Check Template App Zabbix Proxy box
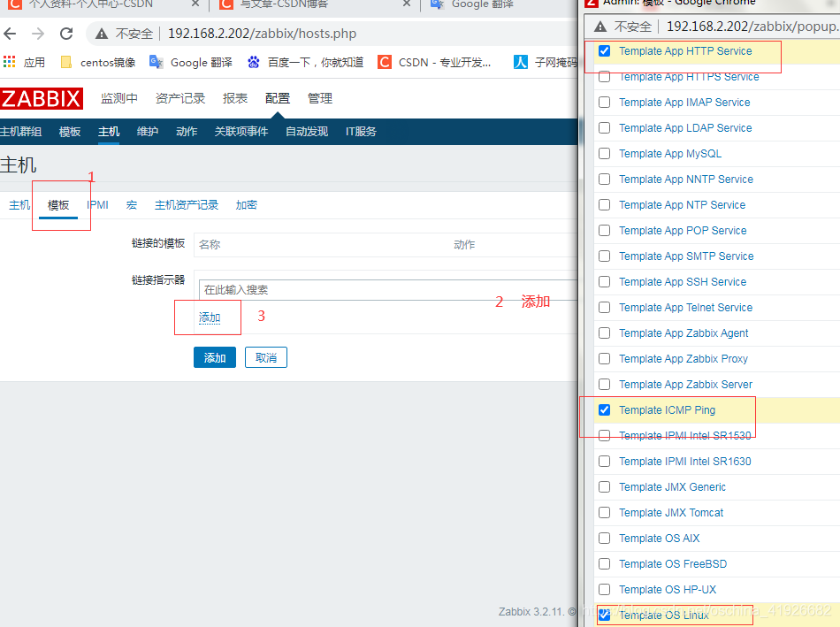840x627 pixels. [604, 358]
